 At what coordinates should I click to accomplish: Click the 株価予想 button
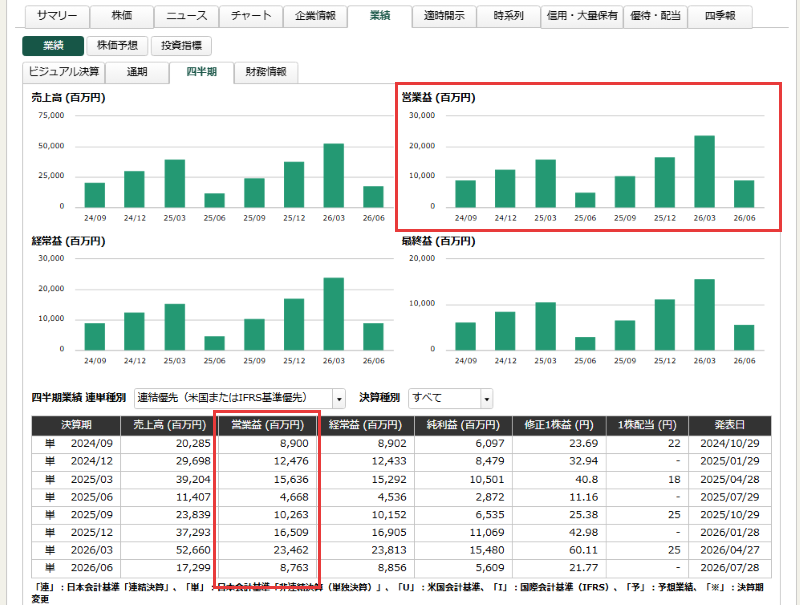tap(117, 46)
